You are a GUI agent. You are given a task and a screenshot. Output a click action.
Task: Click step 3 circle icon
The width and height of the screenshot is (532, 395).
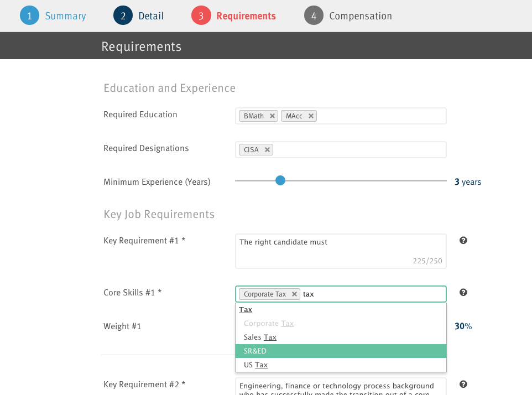(201, 15)
